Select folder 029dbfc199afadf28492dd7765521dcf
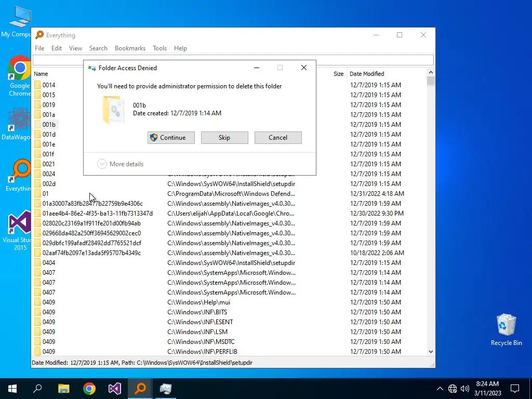 coord(91,243)
